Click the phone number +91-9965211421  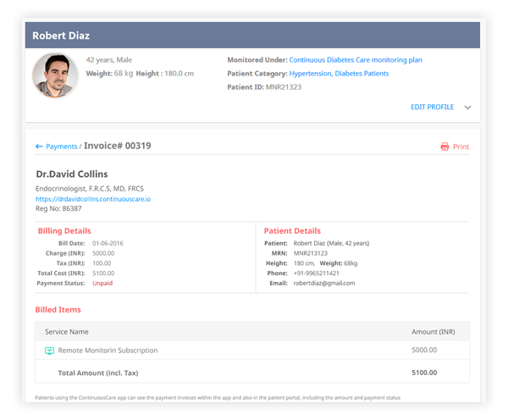pos(317,274)
